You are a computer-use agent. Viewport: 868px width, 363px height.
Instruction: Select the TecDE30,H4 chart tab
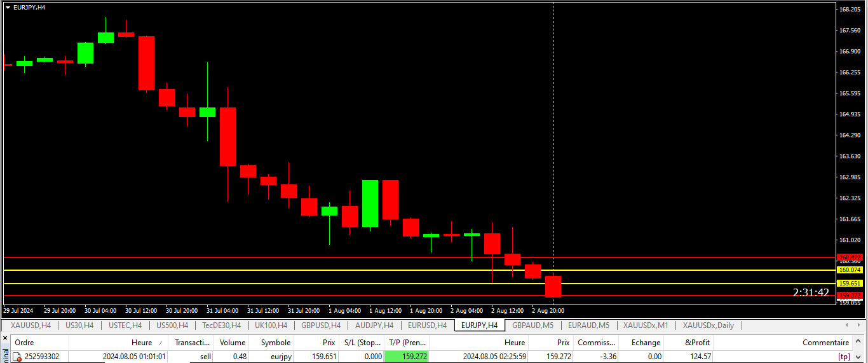coord(221,325)
